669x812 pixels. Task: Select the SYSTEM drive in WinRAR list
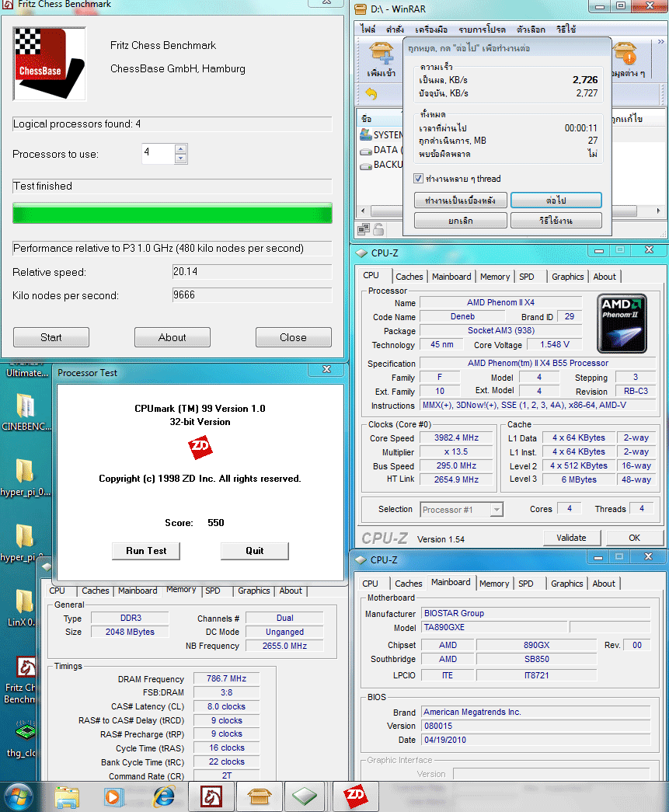[x=382, y=135]
